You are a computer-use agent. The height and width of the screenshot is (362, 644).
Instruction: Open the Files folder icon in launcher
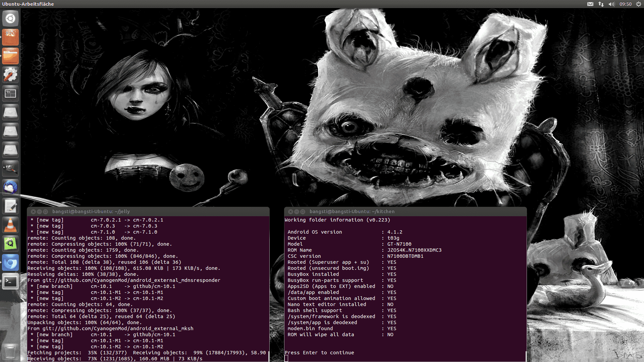click(10, 56)
